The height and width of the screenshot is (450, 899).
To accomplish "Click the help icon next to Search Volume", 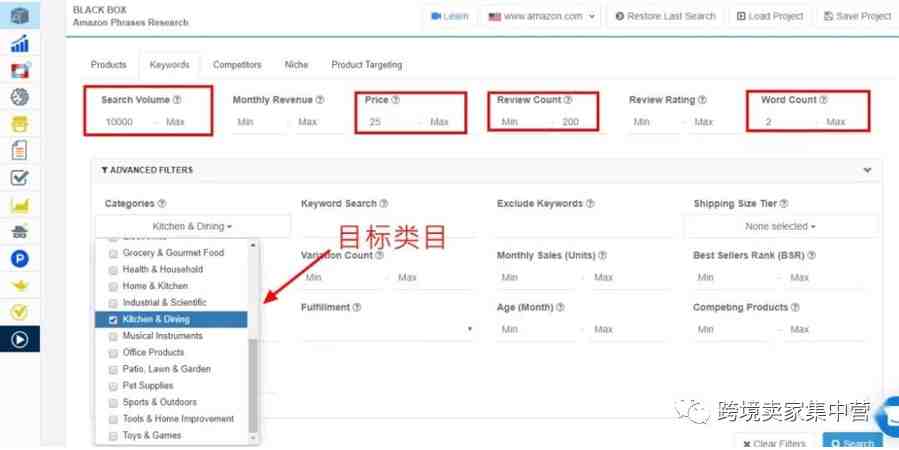I will 177,100.
